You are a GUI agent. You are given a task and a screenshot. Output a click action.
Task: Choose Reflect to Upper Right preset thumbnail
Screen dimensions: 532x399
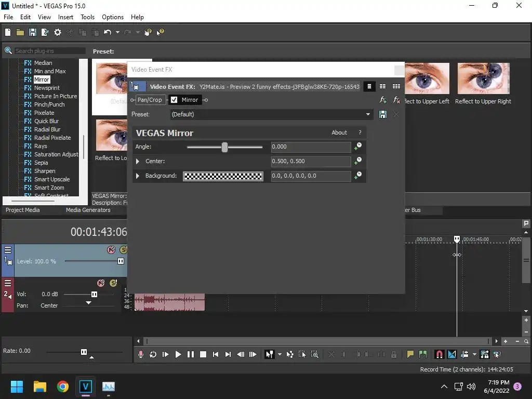tap(484, 78)
